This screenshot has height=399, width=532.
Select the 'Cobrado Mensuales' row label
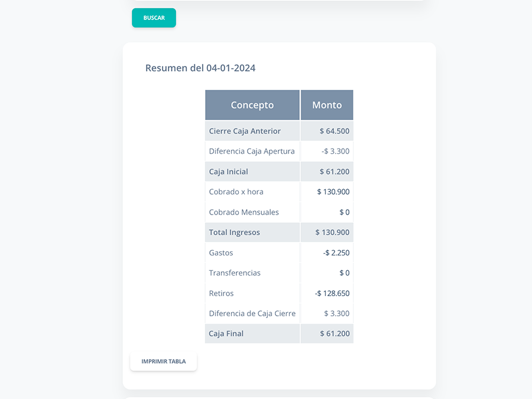point(244,212)
